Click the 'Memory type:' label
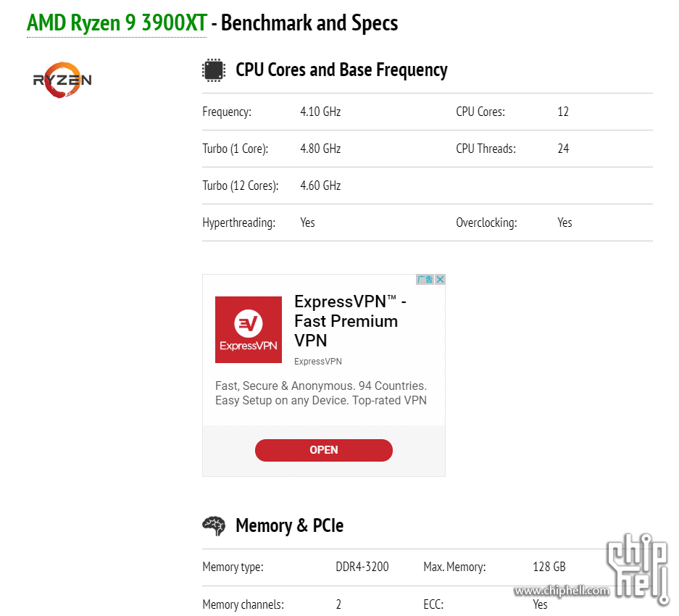This screenshot has width=679, height=616. [x=233, y=567]
